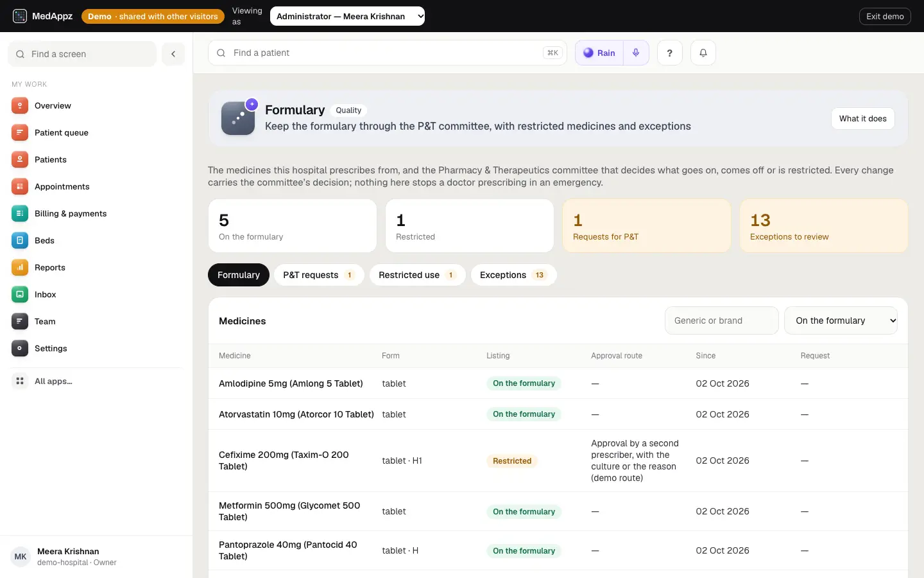Screen dimensions: 924x578
Task: Click the Formulary app icon
Action: (238, 118)
